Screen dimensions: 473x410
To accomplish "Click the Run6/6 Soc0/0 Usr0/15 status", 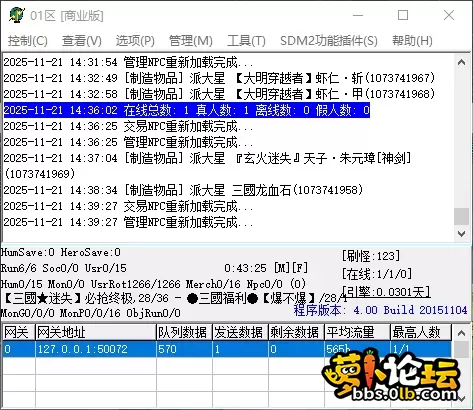I will click(64, 268).
